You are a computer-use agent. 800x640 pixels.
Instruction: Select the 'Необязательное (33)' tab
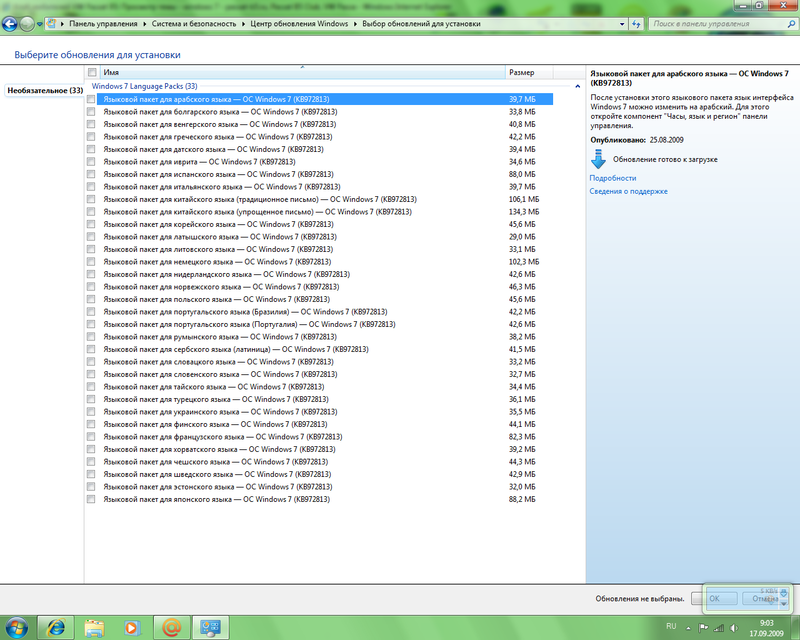[45, 90]
